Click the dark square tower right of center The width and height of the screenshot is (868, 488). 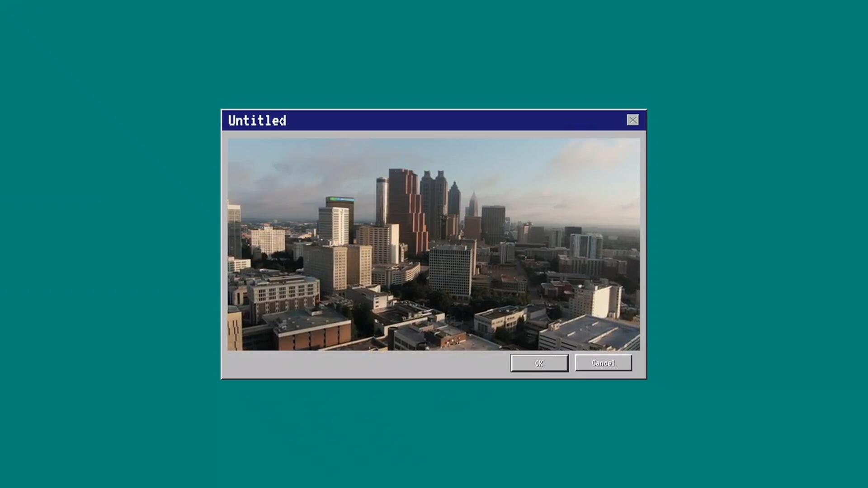493,224
